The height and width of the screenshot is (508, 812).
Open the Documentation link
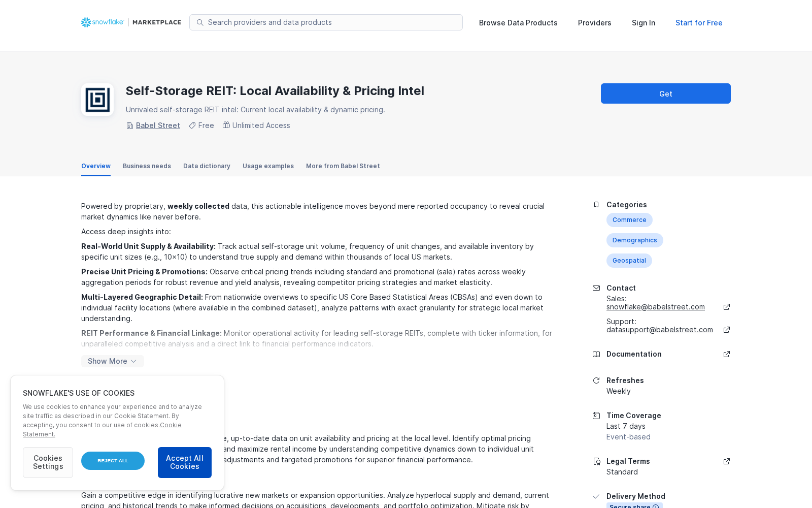pyautogui.click(x=634, y=354)
